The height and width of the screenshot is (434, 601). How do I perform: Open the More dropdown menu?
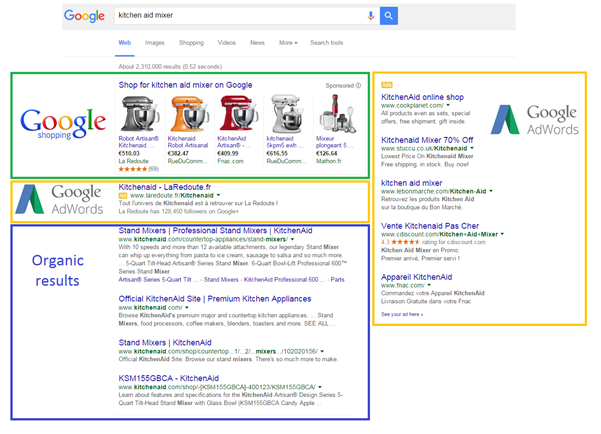(288, 43)
